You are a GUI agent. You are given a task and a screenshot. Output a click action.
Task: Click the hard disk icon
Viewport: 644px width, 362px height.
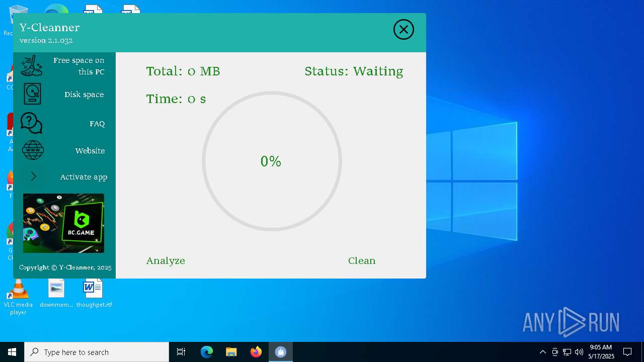click(x=33, y=94)
